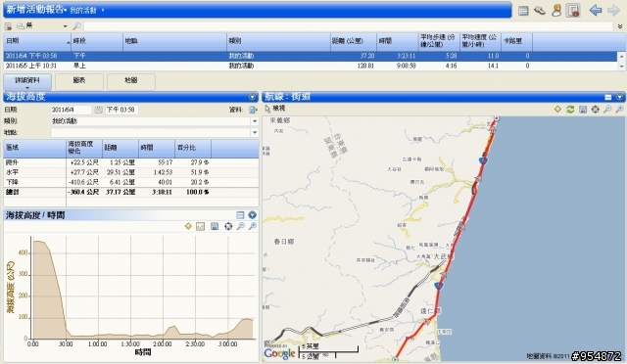The width and height of the screenshot is (627, 364).
Task: Zoom out the elevation chart
Action: 240,227
